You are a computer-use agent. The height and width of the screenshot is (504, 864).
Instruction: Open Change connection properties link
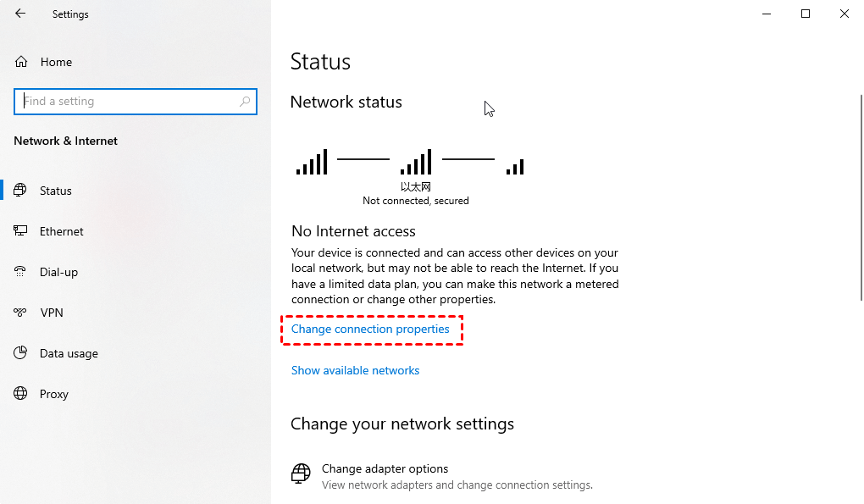[370, 329]
